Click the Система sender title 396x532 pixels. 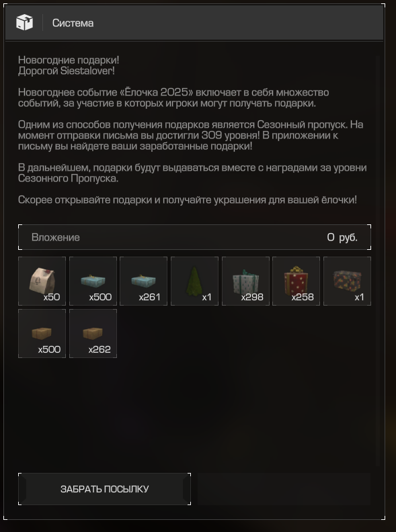point(73,23)
